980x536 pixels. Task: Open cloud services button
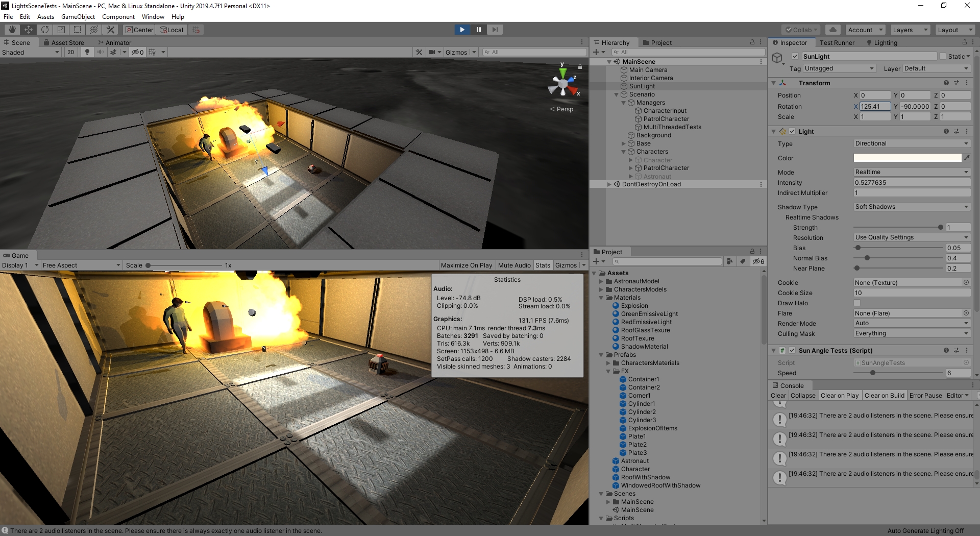(833, 30)
